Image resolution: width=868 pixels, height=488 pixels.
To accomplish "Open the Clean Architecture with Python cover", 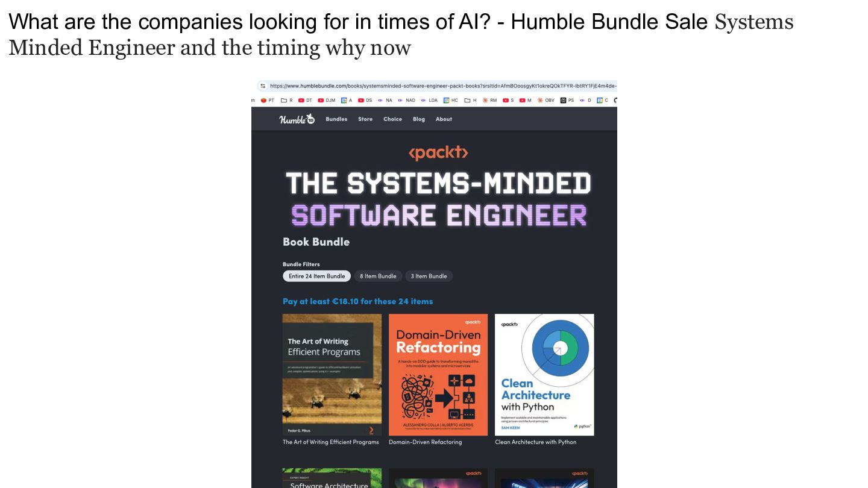I will [544, 375].
